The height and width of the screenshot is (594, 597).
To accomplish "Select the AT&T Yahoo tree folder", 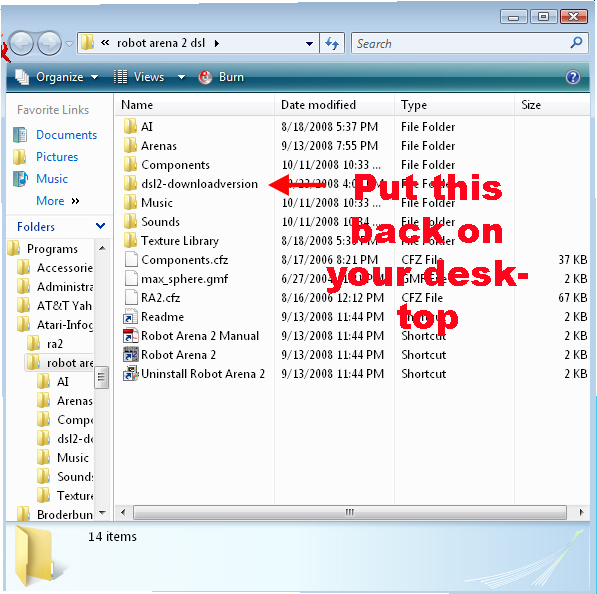I will pyautogui.click(x=64, y=306).
